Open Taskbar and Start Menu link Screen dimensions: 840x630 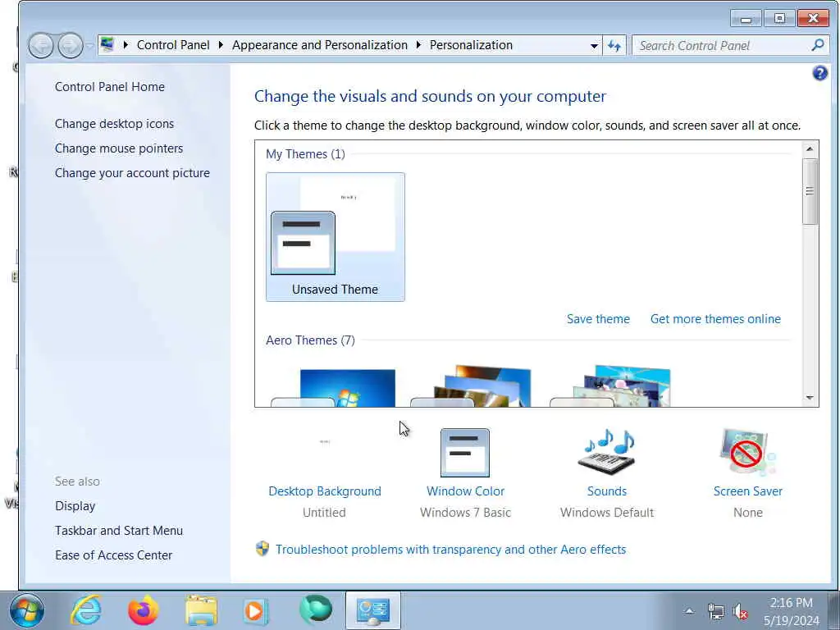[119, 531]
